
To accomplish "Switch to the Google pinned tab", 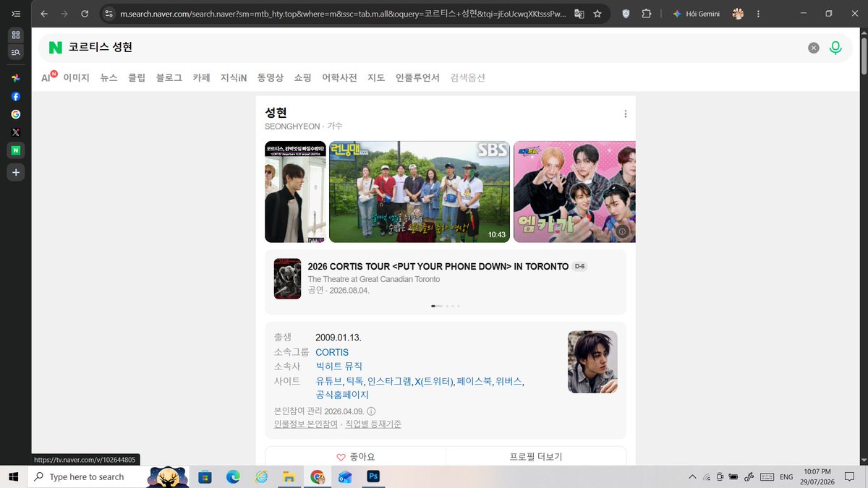I will [x=16, y=114].
